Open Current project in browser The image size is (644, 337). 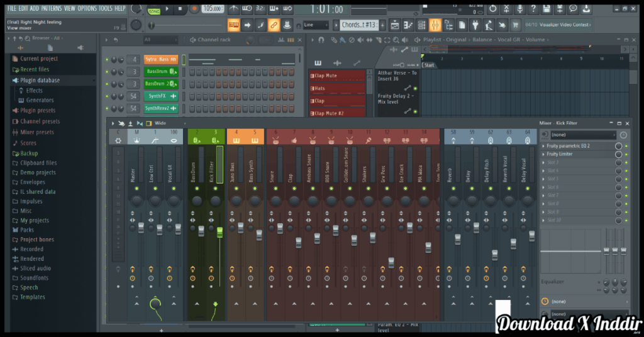[39, 58]
